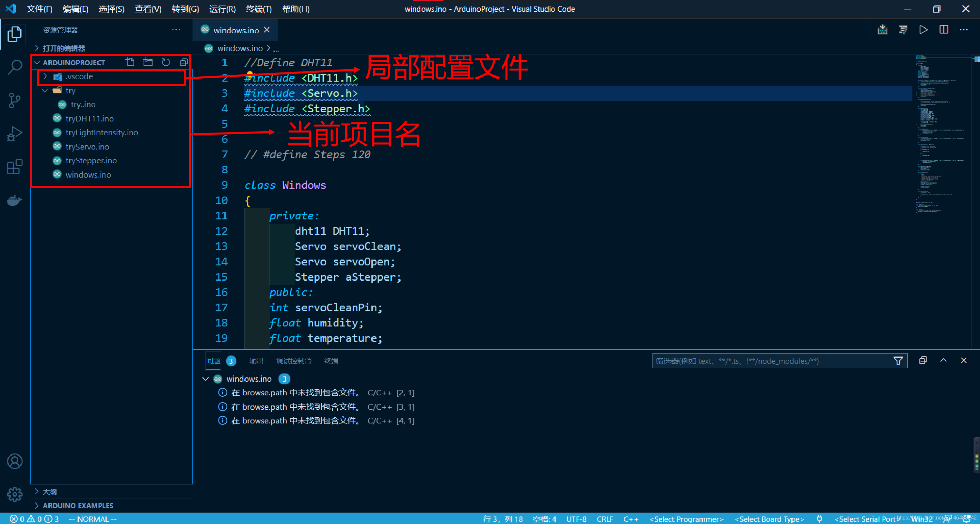
Task: Open the Explorer view in activity bar
Action: pos(14,34)
